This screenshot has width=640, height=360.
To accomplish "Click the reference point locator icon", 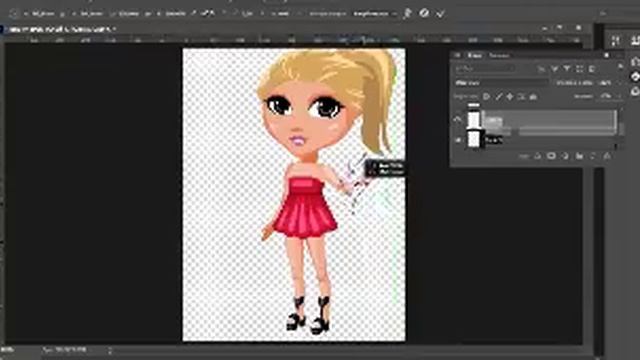I will (14, 13).
